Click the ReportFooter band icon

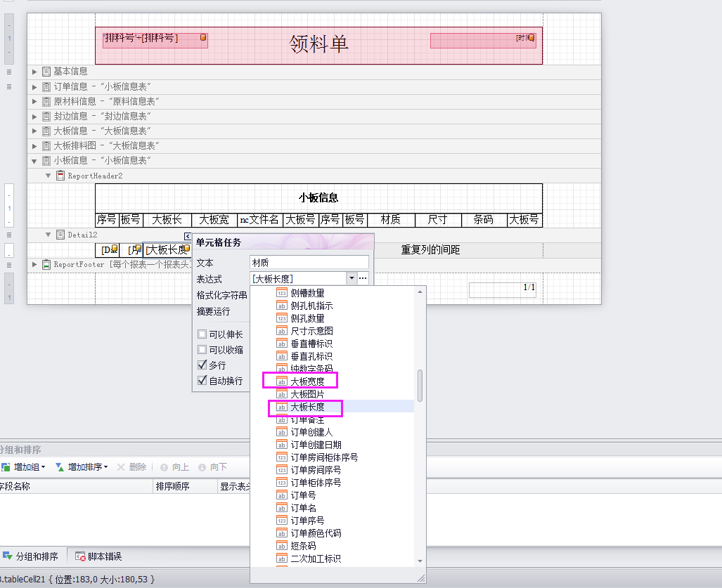point(46,265)
